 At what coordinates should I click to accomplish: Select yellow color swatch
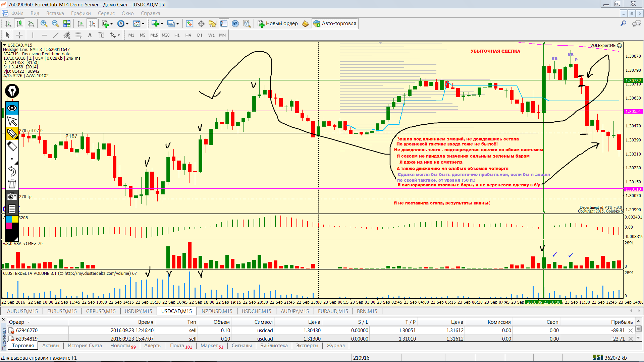coord(15,220)
